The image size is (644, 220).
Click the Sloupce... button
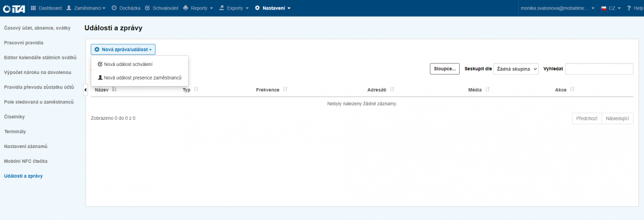(x=445, y=69)
